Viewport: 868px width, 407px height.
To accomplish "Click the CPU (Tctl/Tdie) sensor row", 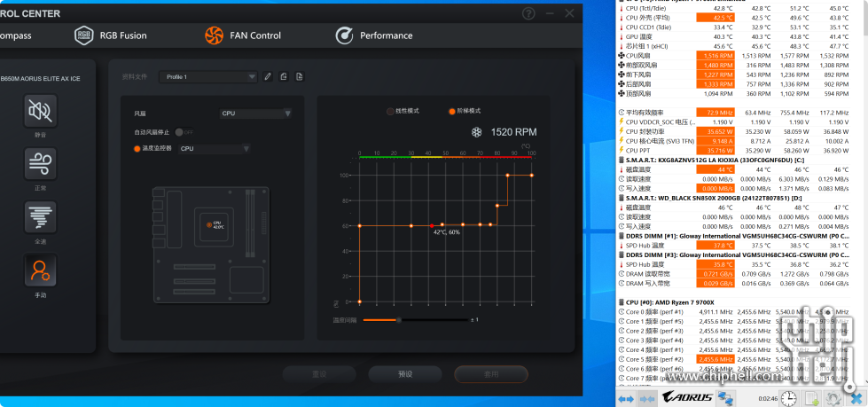I will point(733,8).
